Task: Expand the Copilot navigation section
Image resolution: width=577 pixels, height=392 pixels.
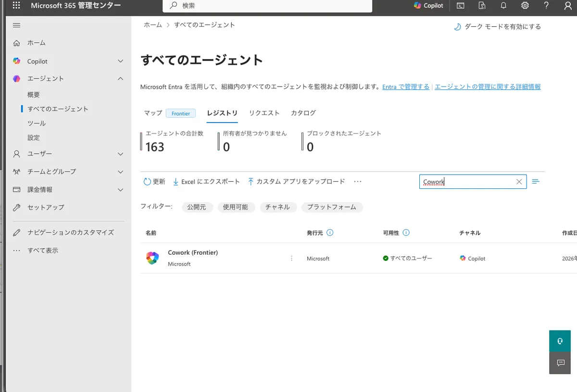Action: pos(120,61)
